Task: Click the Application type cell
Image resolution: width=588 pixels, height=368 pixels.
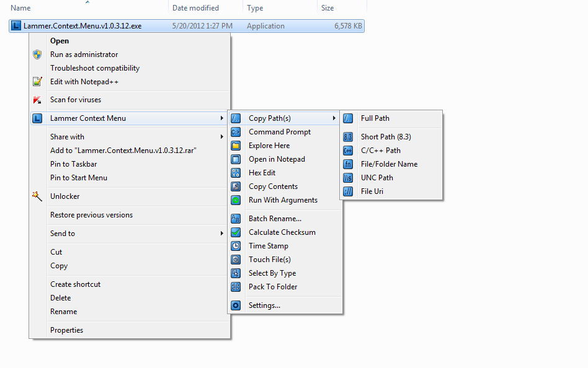Action: point(265,26)
